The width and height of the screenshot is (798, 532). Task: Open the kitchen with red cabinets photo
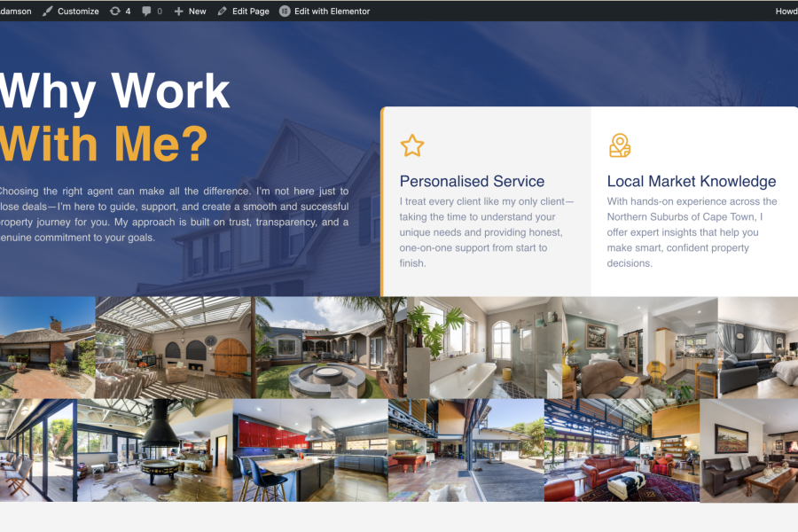[309, 450]
